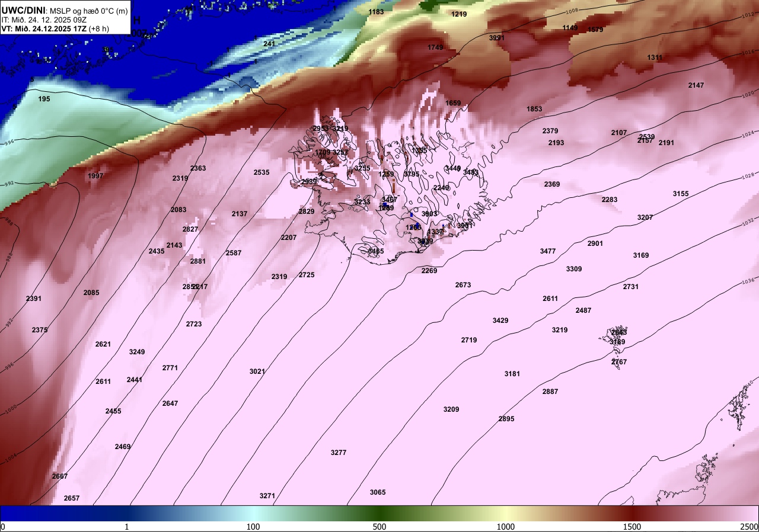The width and height of the screenshot is (759, 532).
Task: Select the height value 2647
Action: 170,403
